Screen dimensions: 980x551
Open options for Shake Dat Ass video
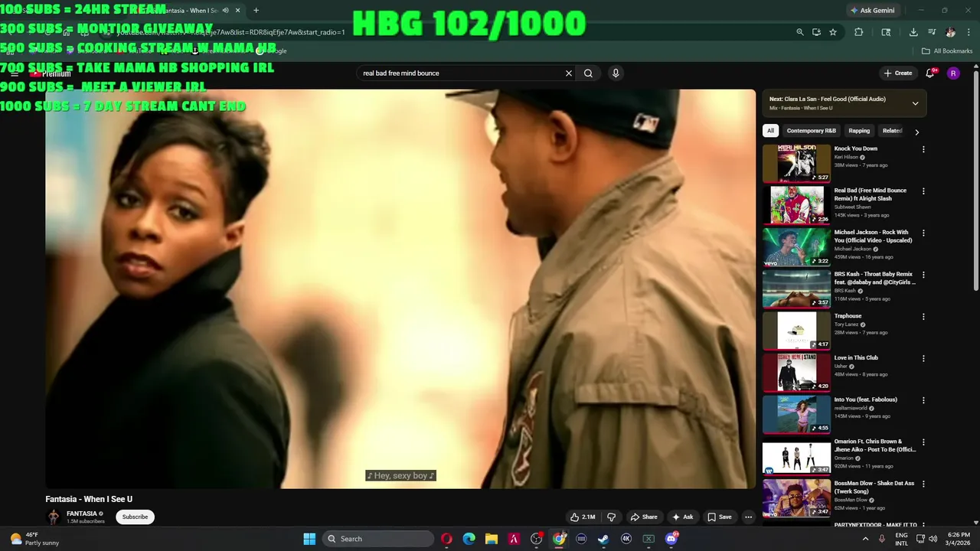(x=923, y=484)
